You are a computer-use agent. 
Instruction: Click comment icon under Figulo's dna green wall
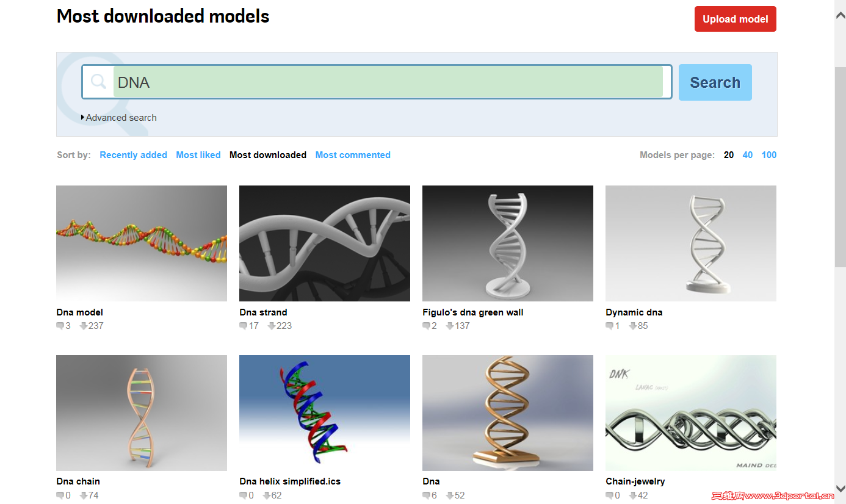[x=426, y=326]
